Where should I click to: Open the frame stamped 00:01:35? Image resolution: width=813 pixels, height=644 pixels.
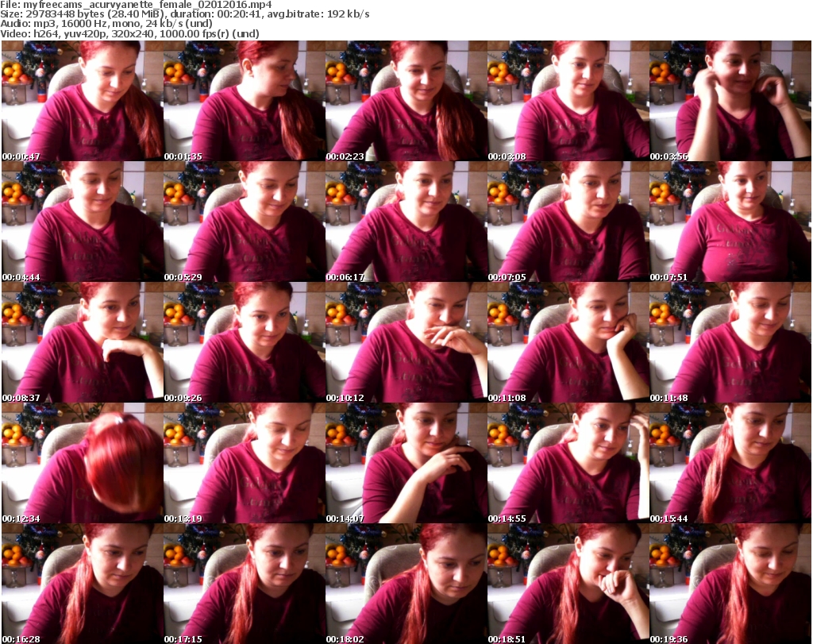pos(245,101)
